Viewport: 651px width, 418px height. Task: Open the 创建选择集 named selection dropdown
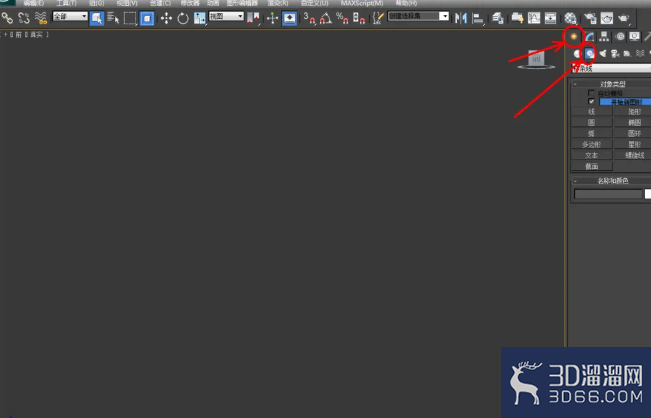pos(418,16)
